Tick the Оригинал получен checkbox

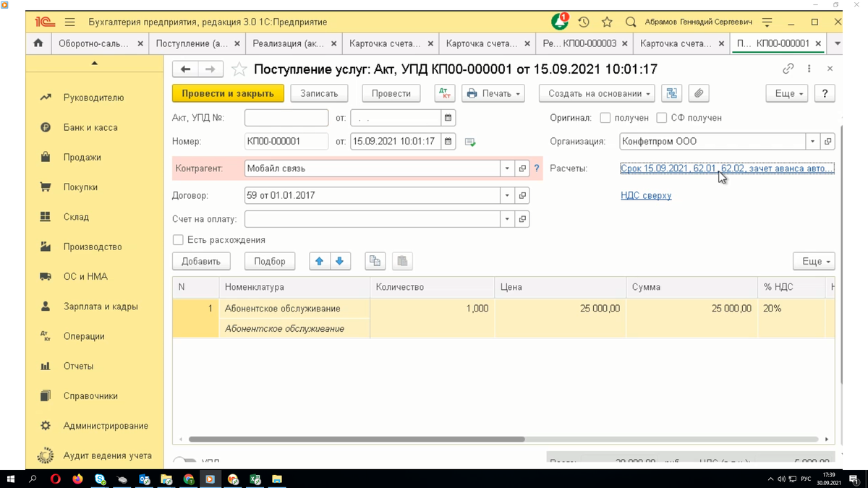[605, 118]
